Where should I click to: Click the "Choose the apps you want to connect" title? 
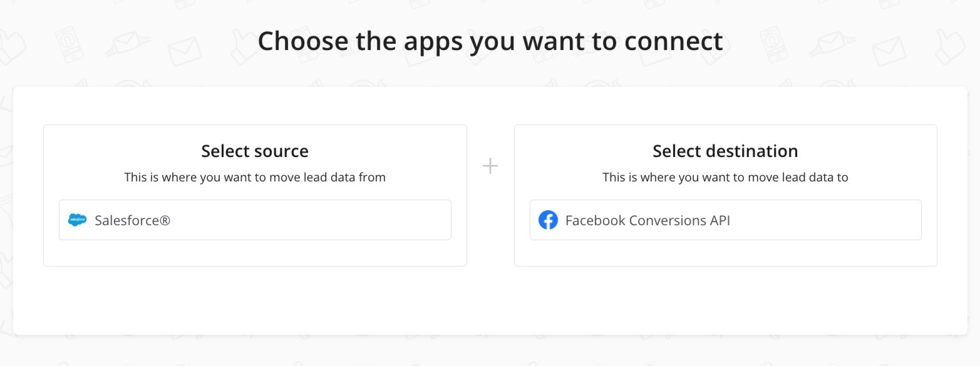(x=490, y=41)
